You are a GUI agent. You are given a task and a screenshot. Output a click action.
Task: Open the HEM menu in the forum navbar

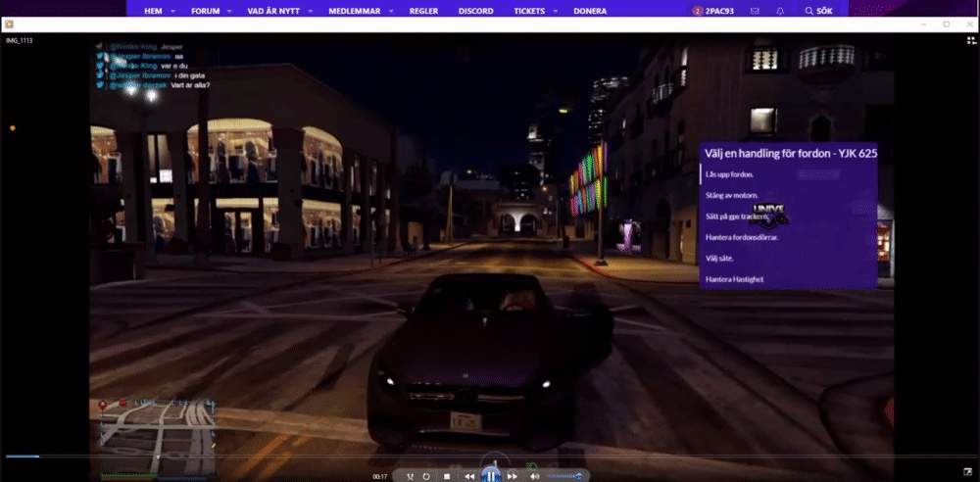click(x=153, y=11)
